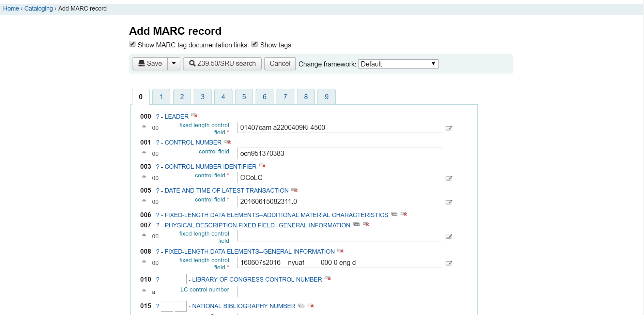This screenshot has width=644, height=315.
Task: Toggle the Show tags checkbox
Action: [255, 44]
